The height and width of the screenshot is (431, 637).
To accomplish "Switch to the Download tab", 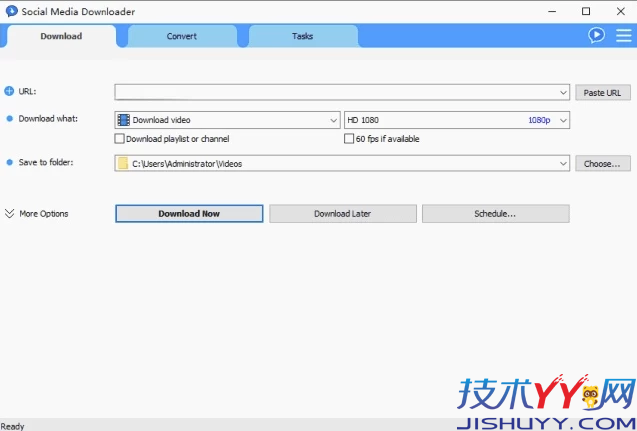I will click(x=61, y=36).
